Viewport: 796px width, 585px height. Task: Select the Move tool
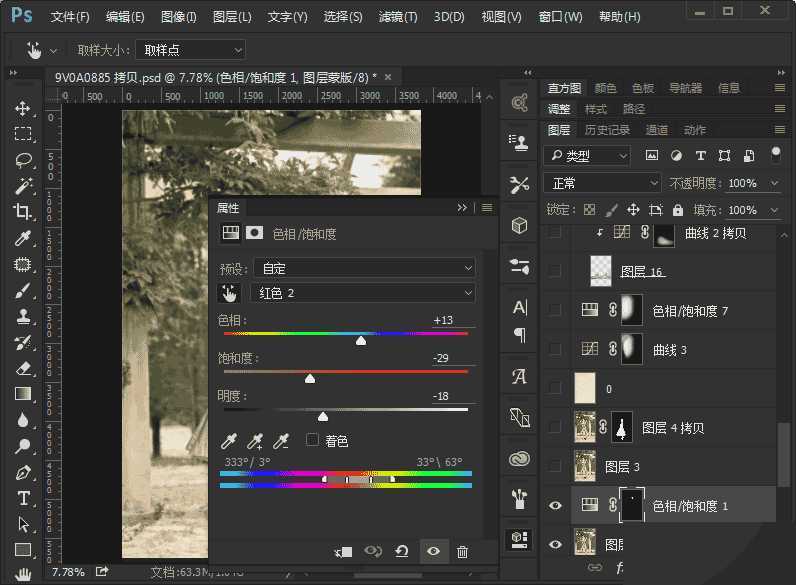(23, 108)
